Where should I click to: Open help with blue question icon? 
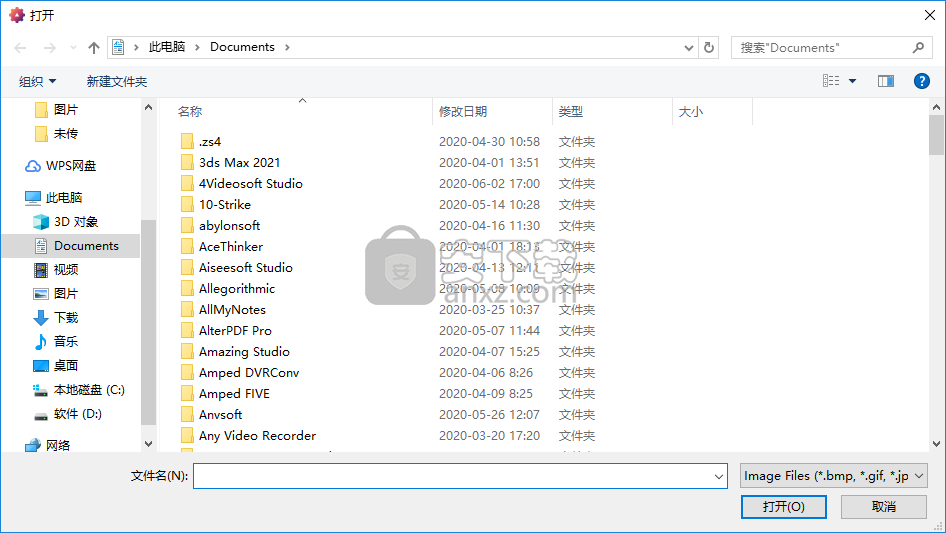click(x=921, y=81)
